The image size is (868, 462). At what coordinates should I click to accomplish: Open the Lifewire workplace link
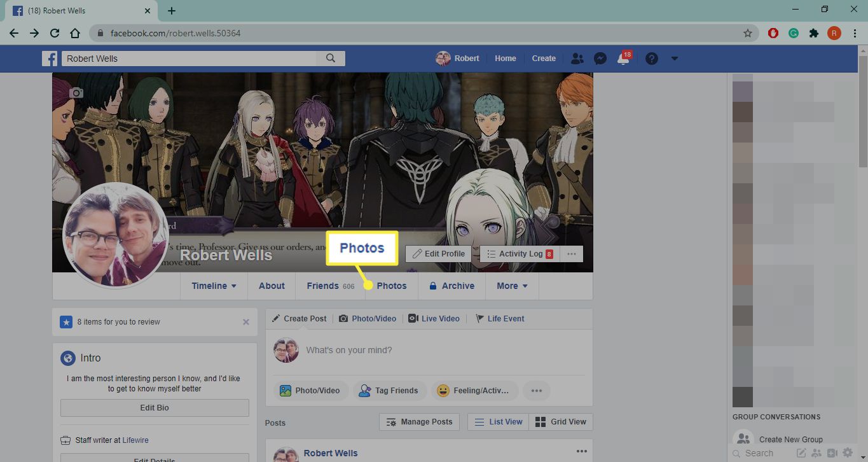135,440
